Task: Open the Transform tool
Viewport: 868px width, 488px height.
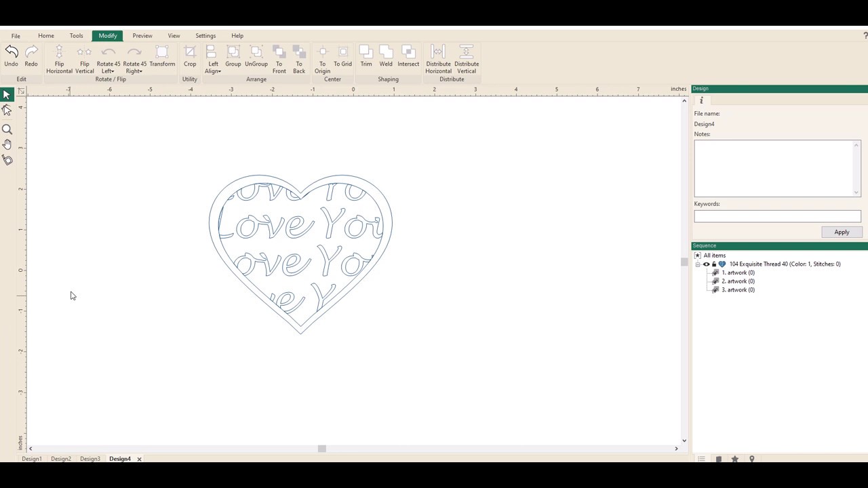Action: coord(162,57)
